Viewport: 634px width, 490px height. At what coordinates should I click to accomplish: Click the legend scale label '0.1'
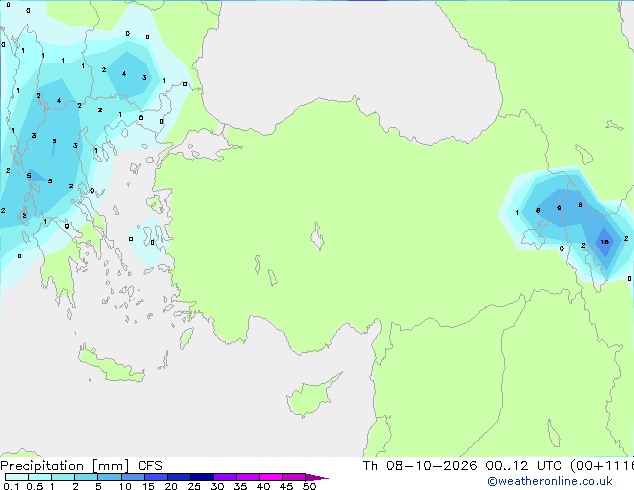11,486
